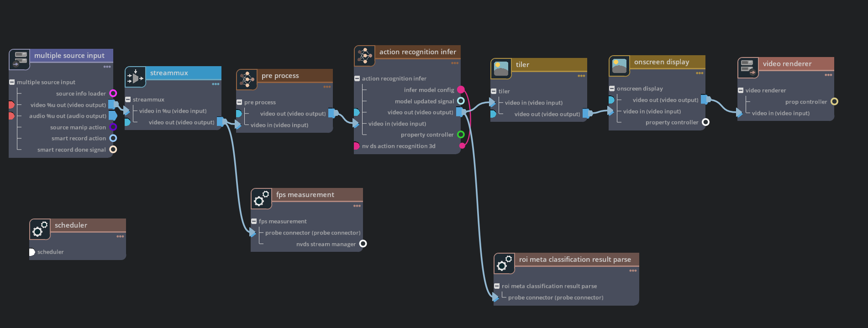Click the source info loader magenta port
The height and width of the screenshot is (328, 868).
113,94
